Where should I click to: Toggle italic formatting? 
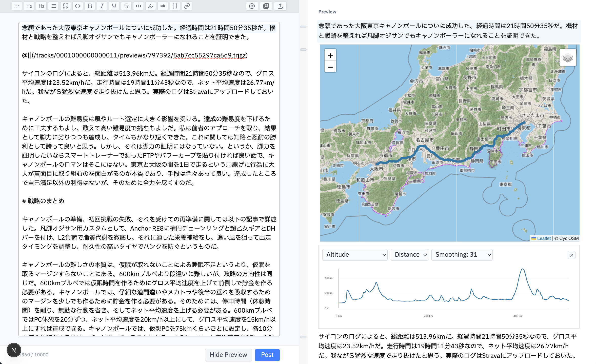[102, 6]
